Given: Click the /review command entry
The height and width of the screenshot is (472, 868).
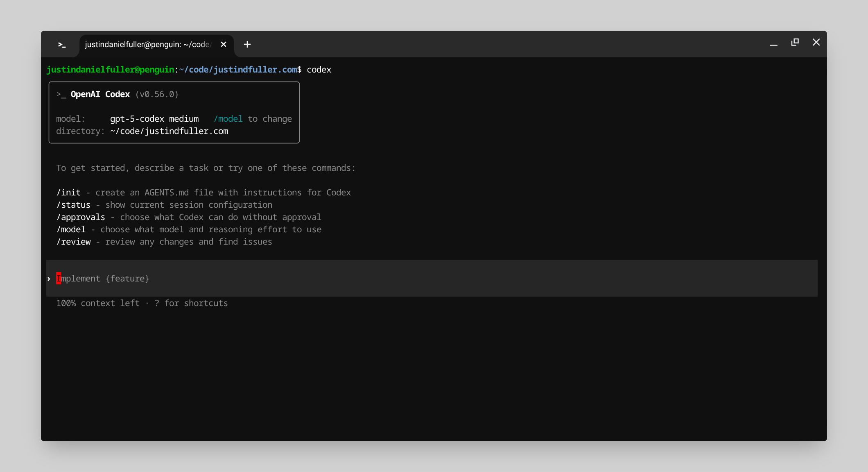Looking at the screenshot, I should [x=74, y=241].
